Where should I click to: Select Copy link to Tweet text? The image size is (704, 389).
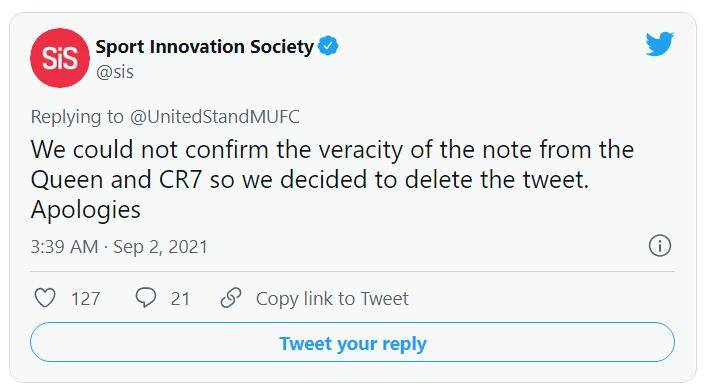(x=332, y=299)
